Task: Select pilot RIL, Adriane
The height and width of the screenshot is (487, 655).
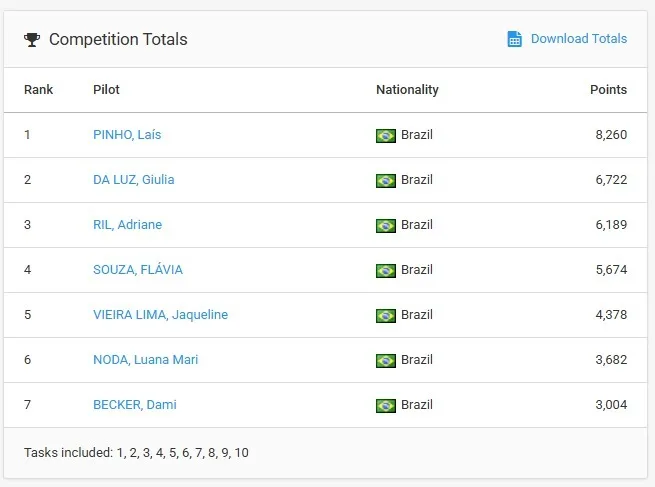Action: click(x=127, y=225)
